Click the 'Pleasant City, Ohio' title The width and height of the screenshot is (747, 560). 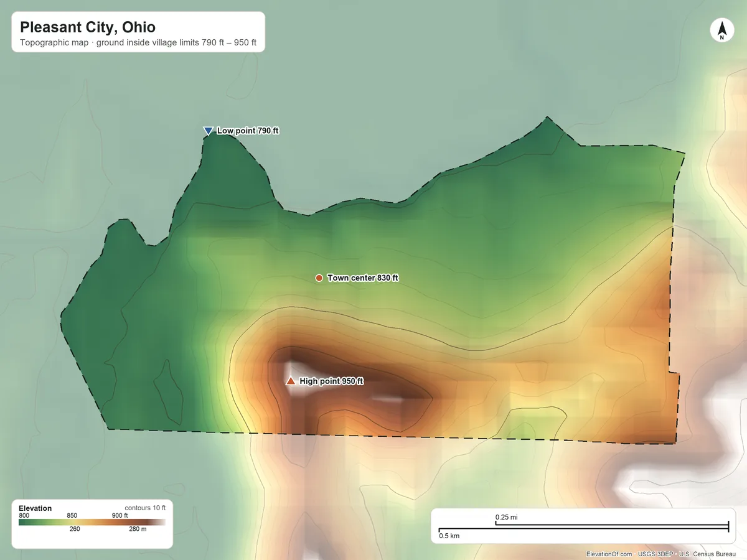[88, 27]
